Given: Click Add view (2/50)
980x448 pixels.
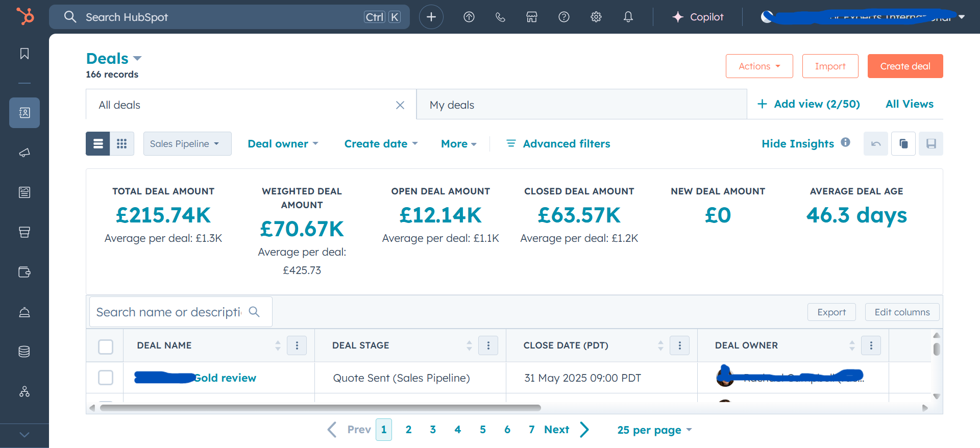Looking at the screenshot, I should pos(809,104).
